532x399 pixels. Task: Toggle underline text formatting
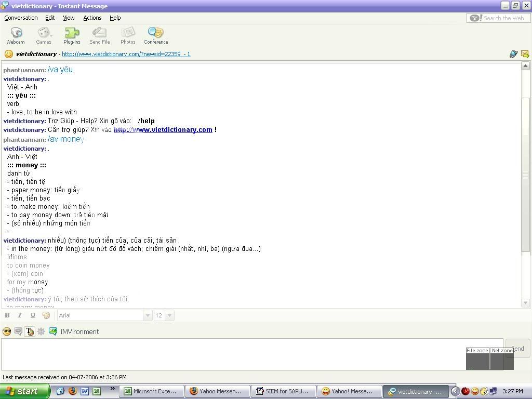point(33,315)
